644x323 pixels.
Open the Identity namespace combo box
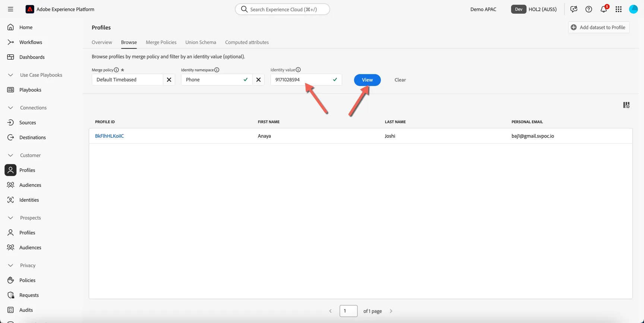(x=217, y=80)
